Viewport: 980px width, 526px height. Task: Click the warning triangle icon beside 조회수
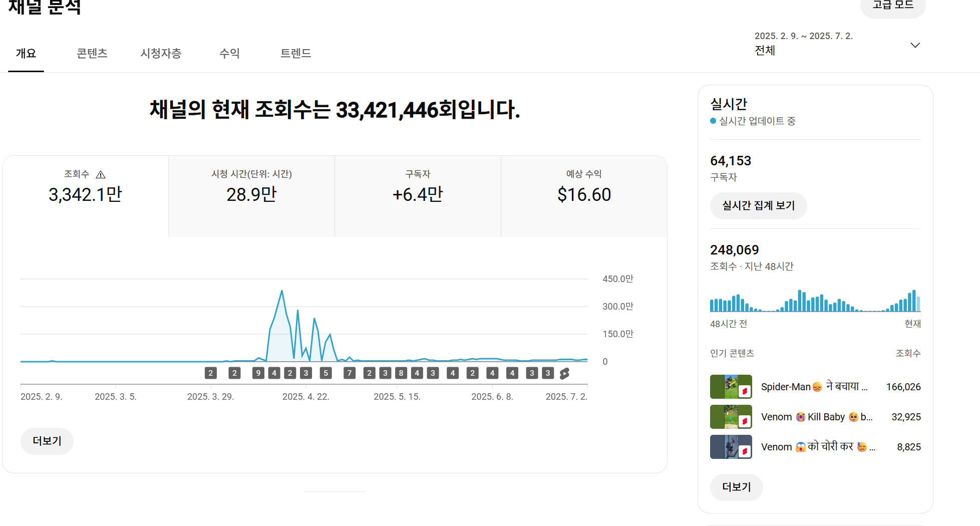(101, 174)
